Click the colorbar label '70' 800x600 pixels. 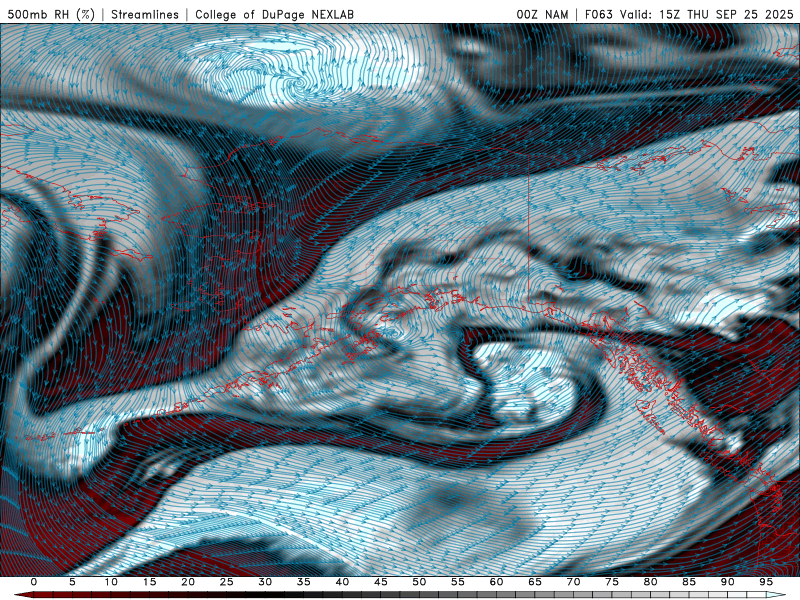tap(573, 582)
